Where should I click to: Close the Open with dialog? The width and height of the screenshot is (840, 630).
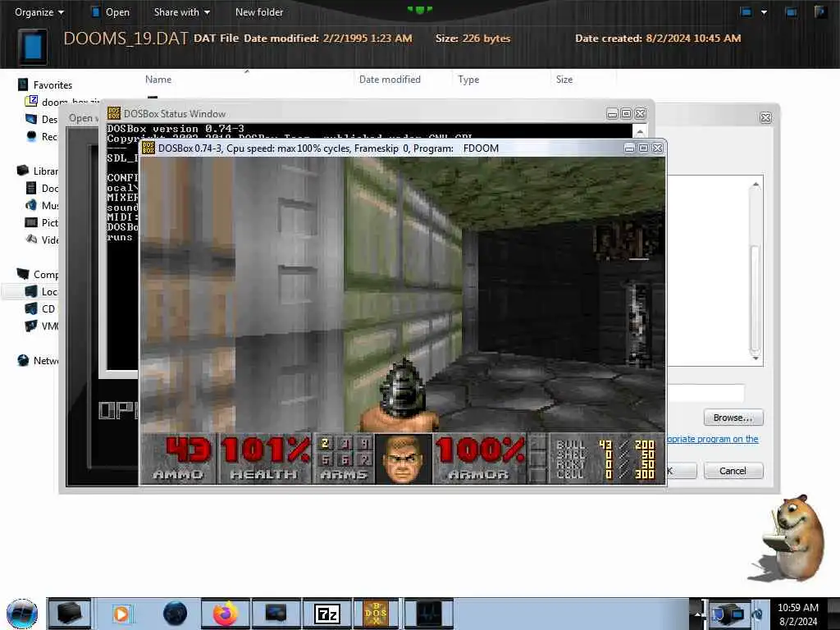click(x=765, y=118)
